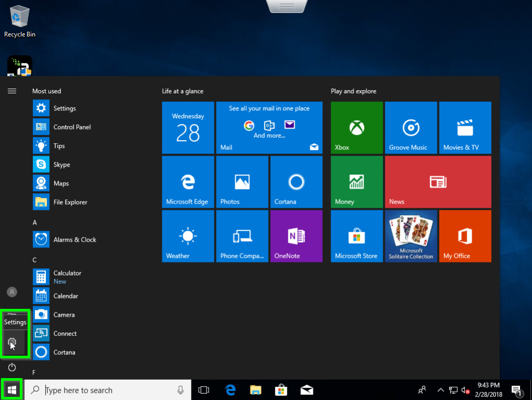Click the letter C section header

click(34, 260)
